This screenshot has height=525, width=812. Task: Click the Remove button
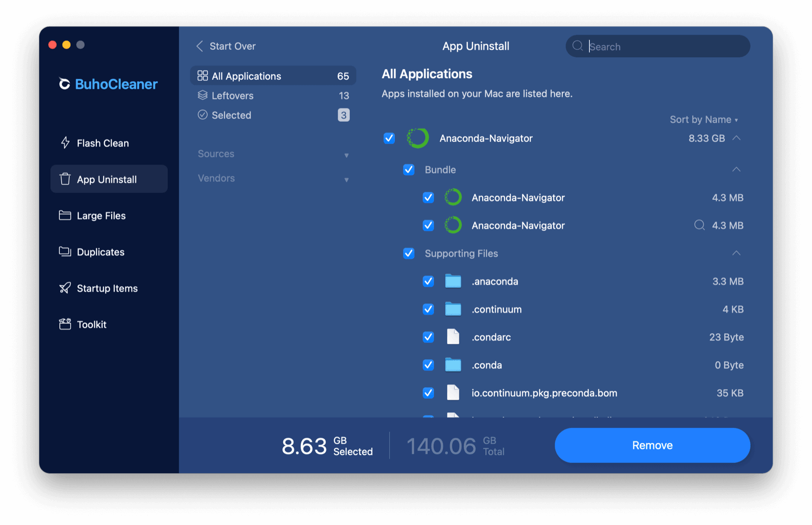pyautogui.click(x=652, y=445)
